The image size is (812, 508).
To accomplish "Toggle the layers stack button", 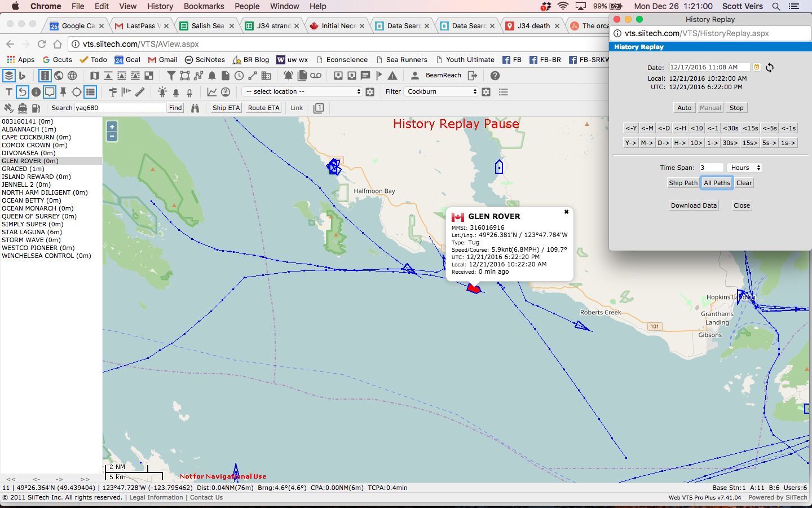I will click(8, 76).
